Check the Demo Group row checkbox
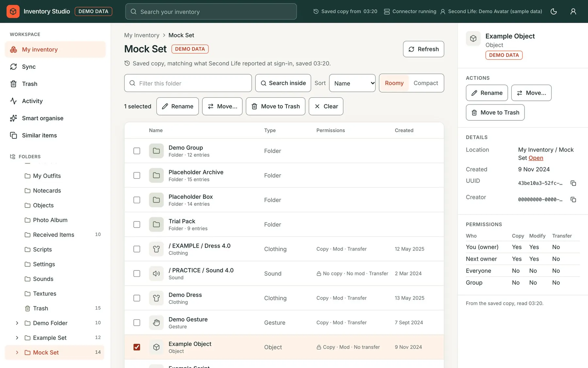This screenshot has height=368, width=588. coord(137,151)
